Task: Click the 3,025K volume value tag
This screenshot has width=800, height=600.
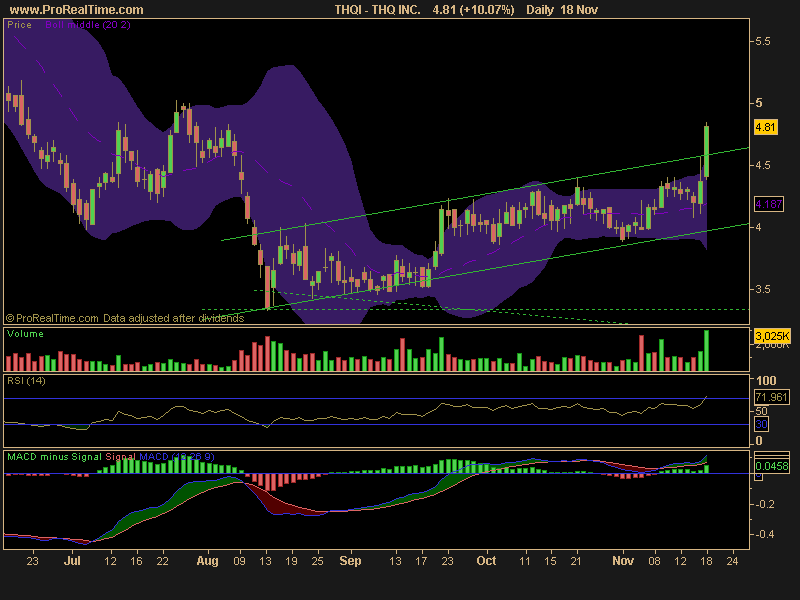Action: coord(772,336)
